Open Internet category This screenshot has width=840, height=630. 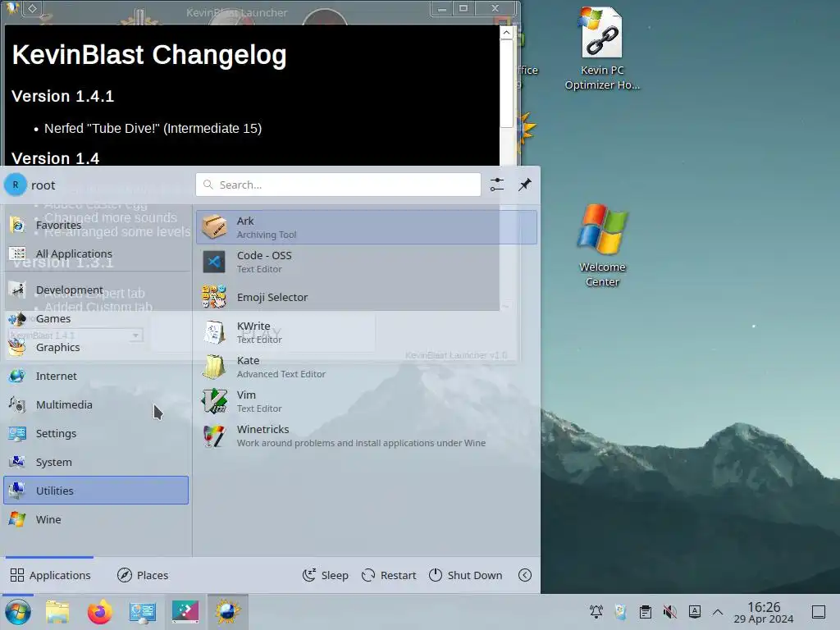(96, 376)
